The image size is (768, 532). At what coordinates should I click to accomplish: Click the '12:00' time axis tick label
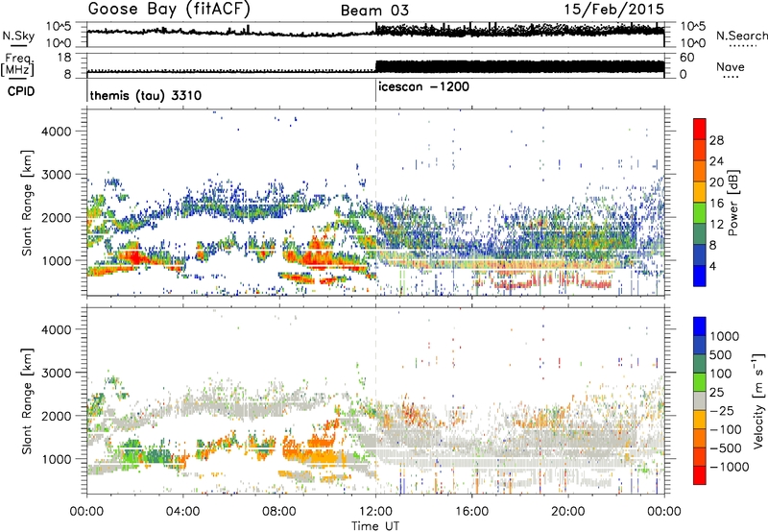[375, 512]
